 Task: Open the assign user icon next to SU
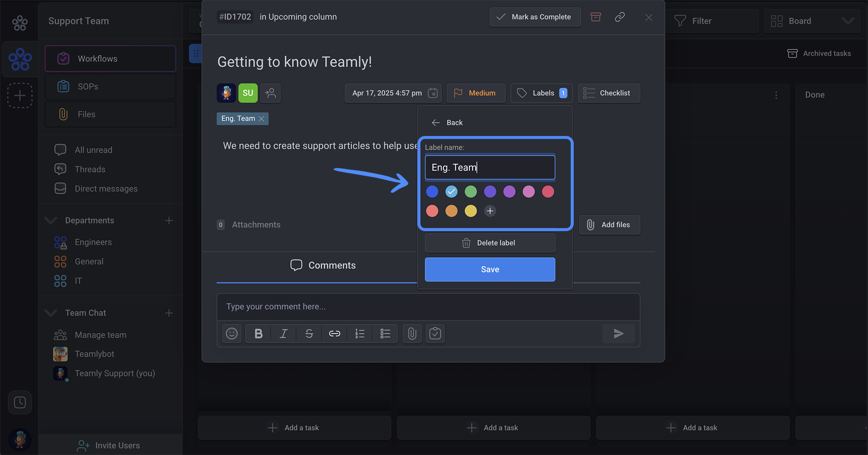[x=270, y=93]
